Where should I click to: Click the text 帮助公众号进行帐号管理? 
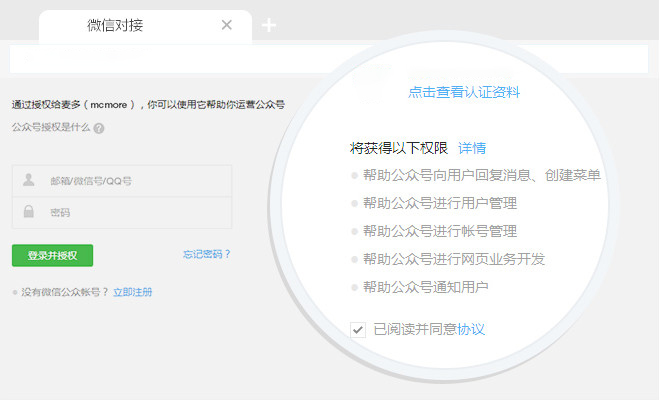click(x=440, y=231)
